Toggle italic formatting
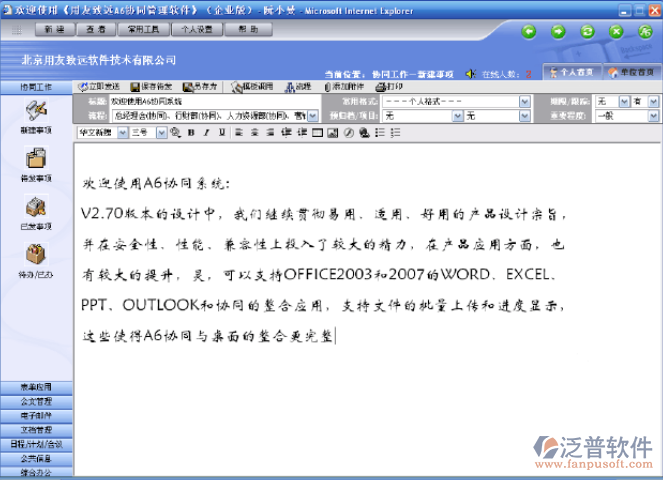This screenshot has height=480, width=663. coord(206,133)
